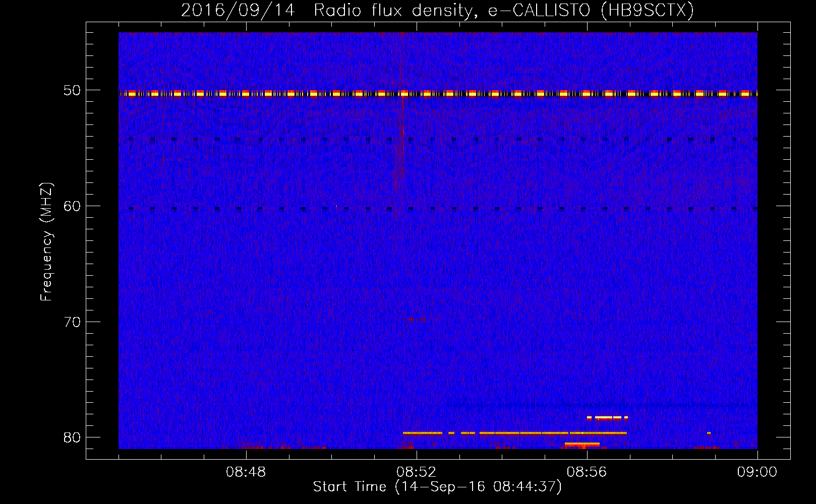Viewport: 816px width, 504px height.
Task: Click the 08:48 time tick label
Action: click(246, 472)
